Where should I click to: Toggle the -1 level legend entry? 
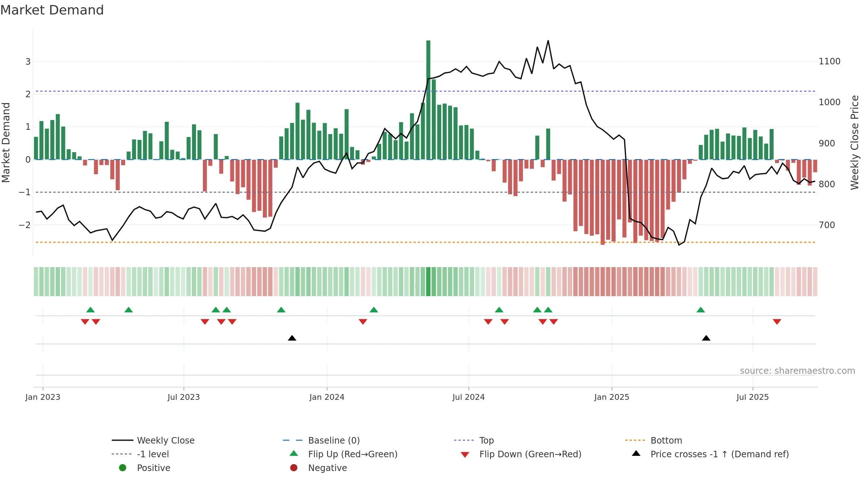(x=140, y=454)
